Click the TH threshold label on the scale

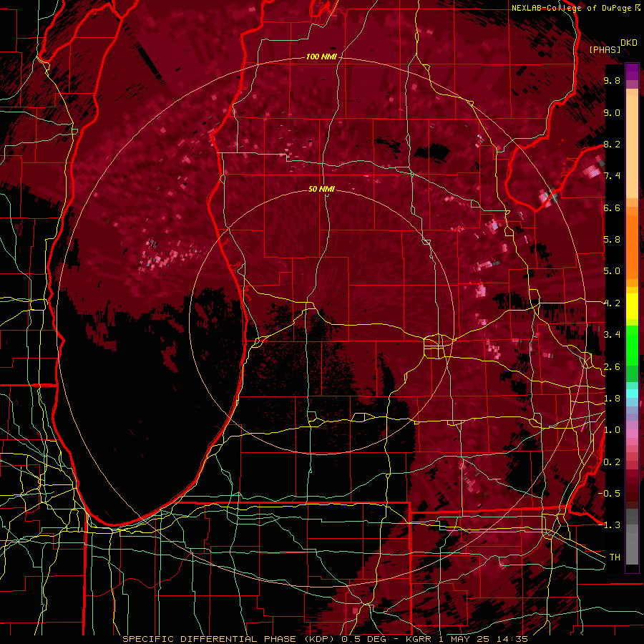[615, 557]
